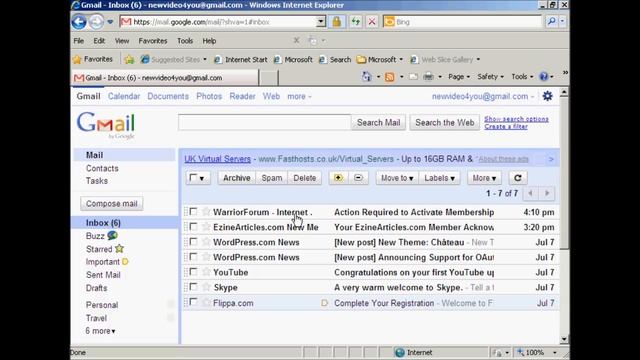Viewport: 640px width, 360px height.
Task: Change the 100% zoom level control
Action: click(x=537, y=352)
